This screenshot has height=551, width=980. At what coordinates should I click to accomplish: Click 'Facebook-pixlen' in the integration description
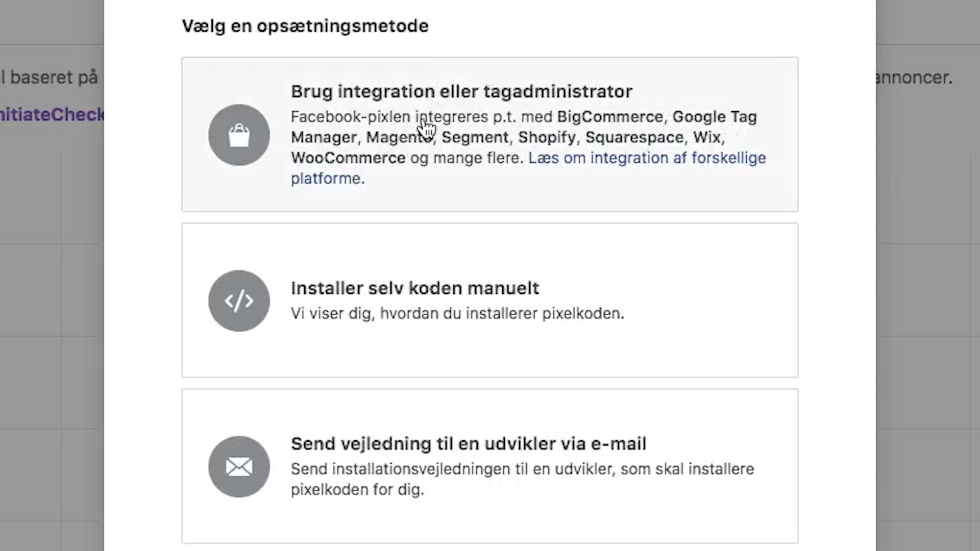click(350, 117)
